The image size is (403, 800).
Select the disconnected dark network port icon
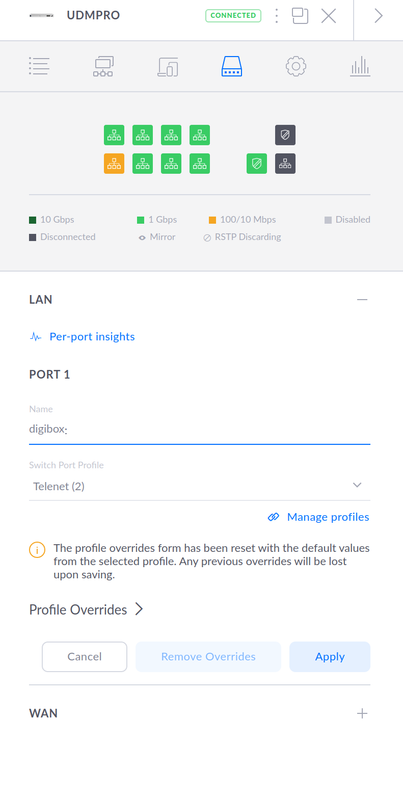pos(285,164)
